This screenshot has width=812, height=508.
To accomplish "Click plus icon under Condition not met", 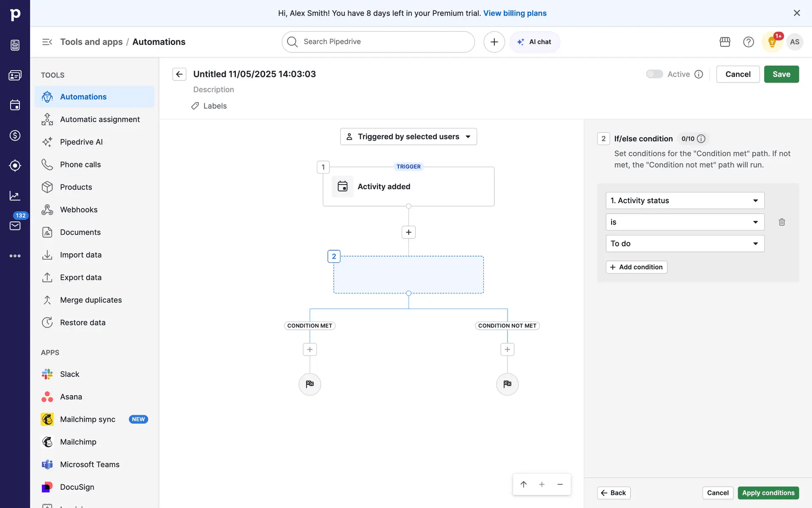I will tap(507, 349).
